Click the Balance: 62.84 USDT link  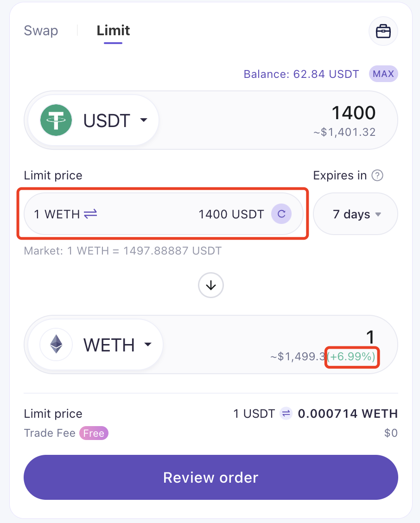301,74
